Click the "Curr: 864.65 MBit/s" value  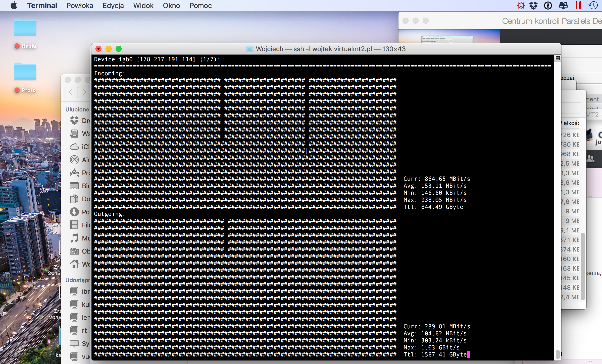click(437, 179)
